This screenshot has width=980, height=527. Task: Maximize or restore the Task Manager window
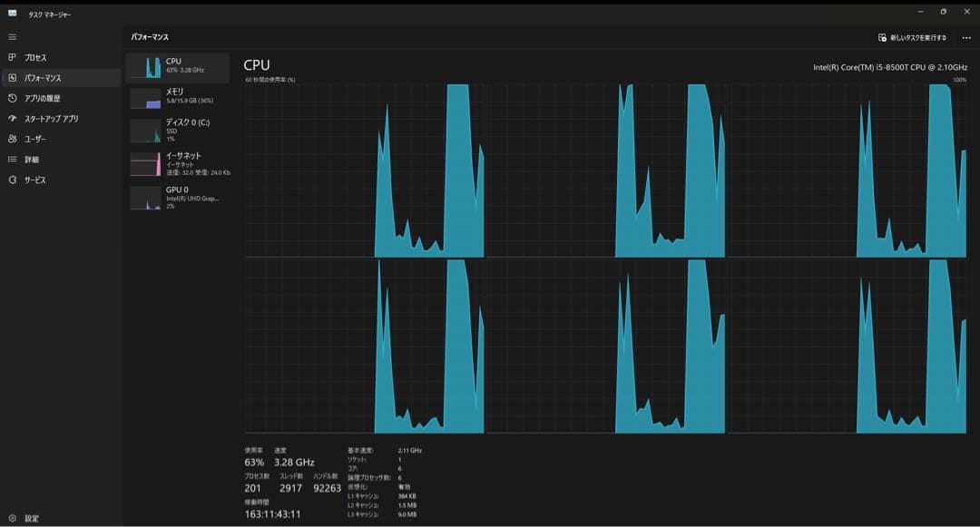tap(943, 12)
